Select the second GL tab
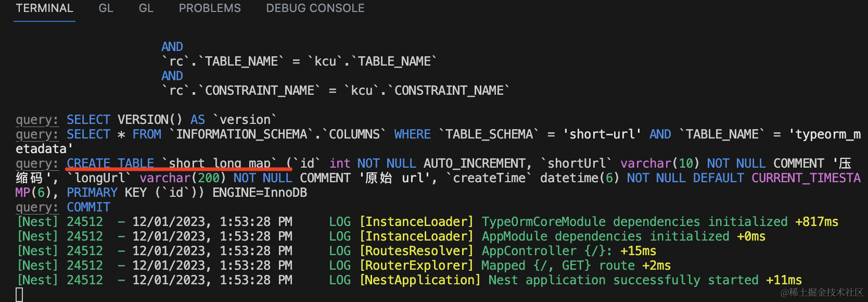The image size is (868, 302). pos(146,8)
